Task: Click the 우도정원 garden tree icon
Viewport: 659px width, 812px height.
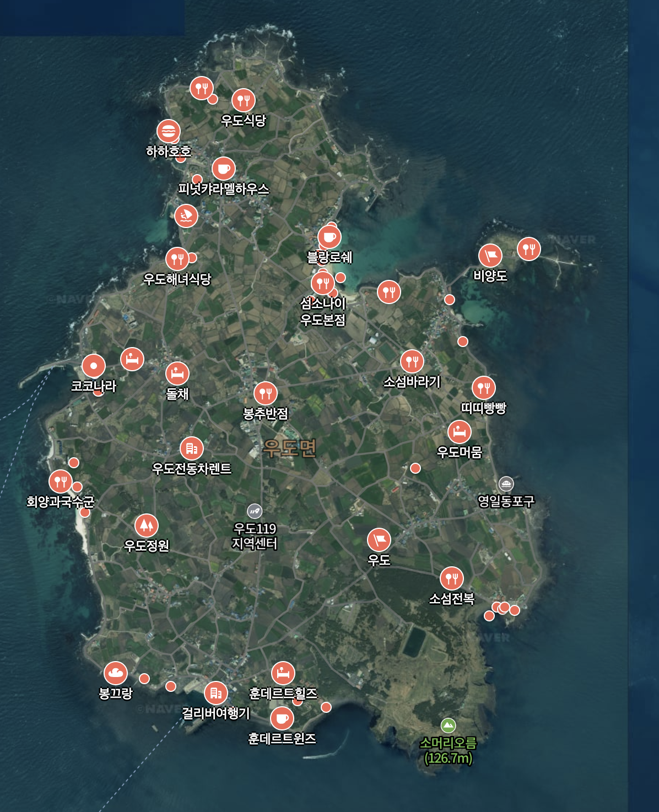Action: coord(146,526)
